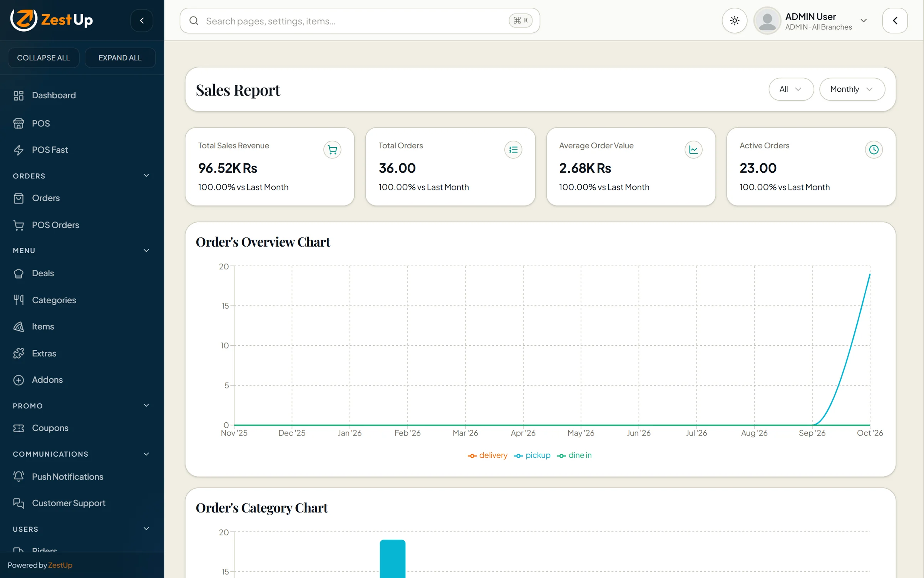Click the cyan bar in Category Chart
The width and height of the screenshot is (924, 578).
coord(392,559)
